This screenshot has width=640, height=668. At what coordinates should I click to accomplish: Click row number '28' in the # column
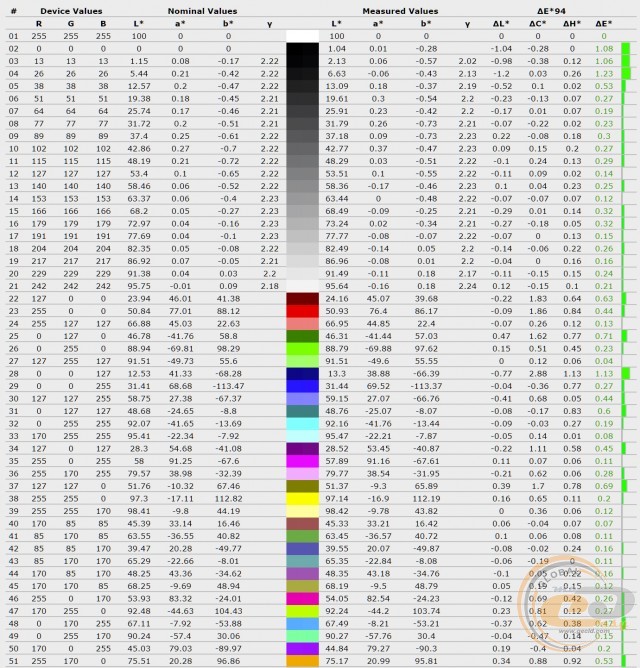pos(14,374)
